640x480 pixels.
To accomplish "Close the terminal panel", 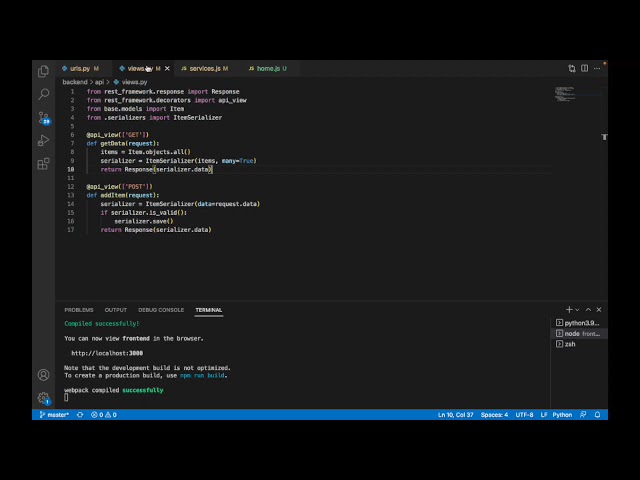I will 599,310.
